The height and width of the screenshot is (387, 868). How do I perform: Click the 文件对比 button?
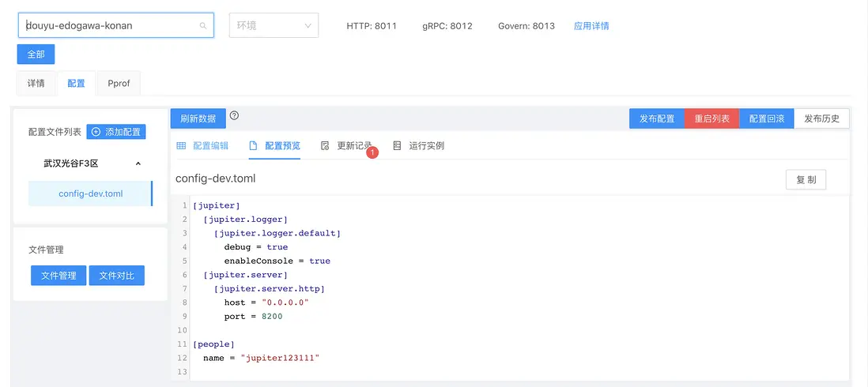point(117,276)
